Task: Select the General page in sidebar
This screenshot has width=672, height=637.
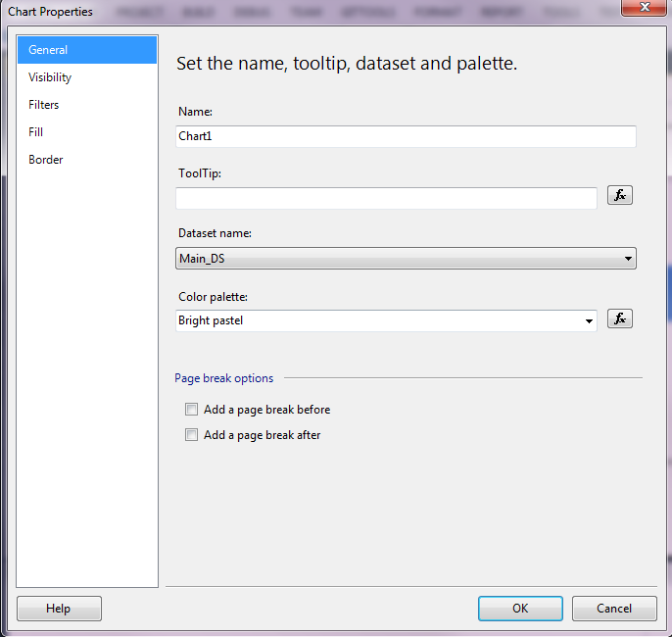Action: pos(87,50)
